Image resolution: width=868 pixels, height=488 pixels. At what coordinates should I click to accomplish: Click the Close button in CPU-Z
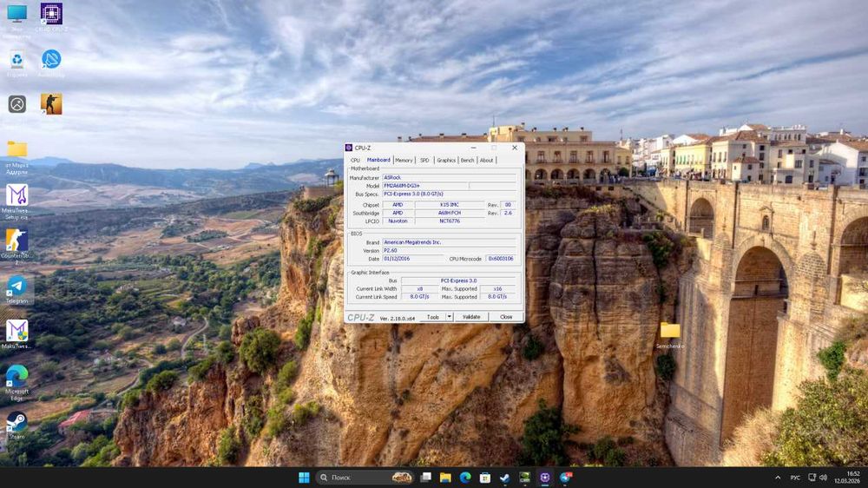pos(506,317)
